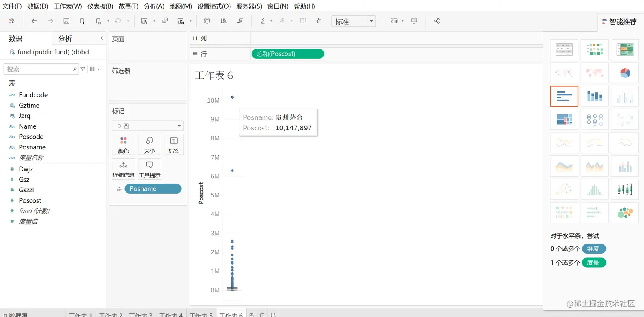Duplicate the current worksheet
Screen dimensions: 644x317
165,21
